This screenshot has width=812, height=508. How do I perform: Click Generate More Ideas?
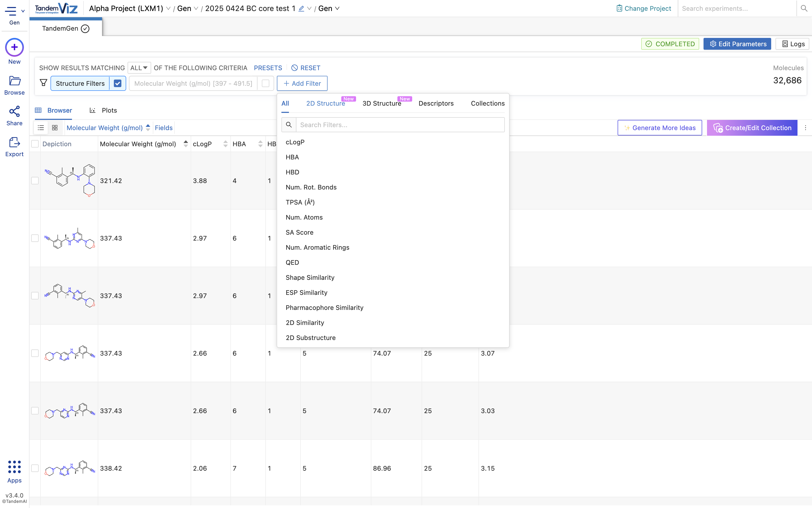pos(660,128)
